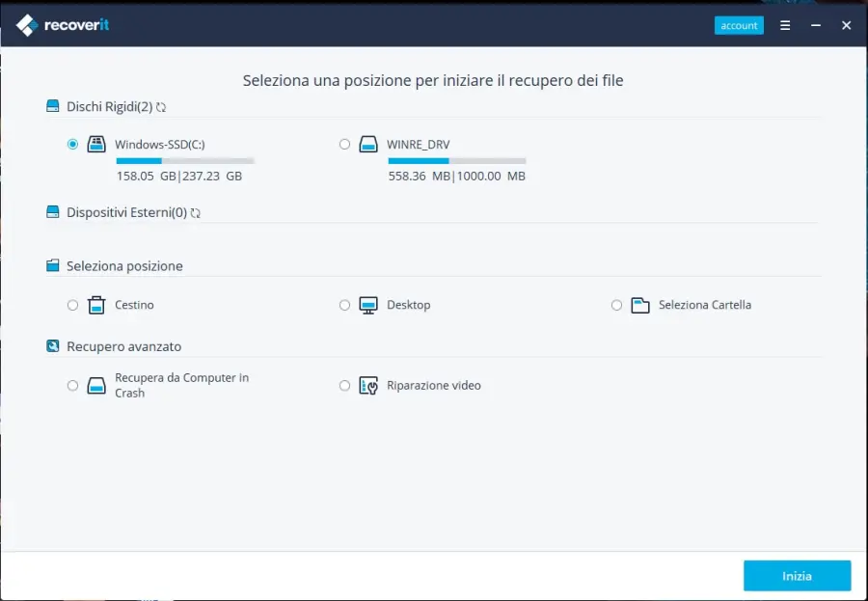Open the account panel
This screenshot has width=868, height=601.
739,25
